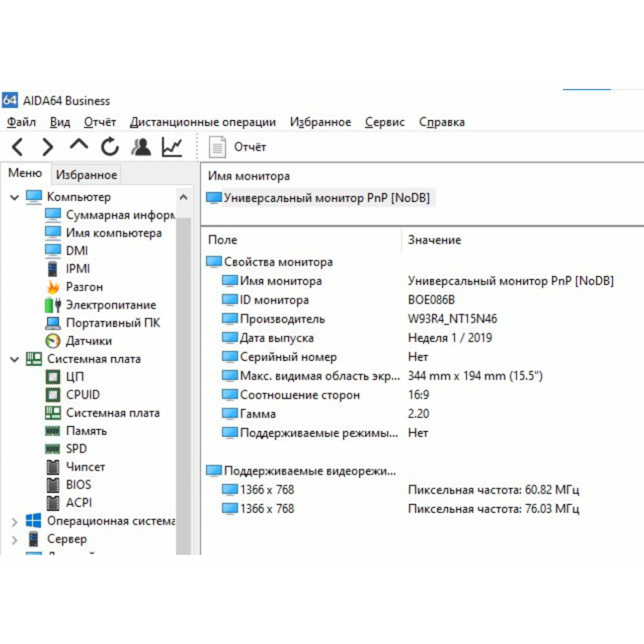Screen dimensions: 644x644
Task: Open user management with the person icon
Action: [141, 147]
